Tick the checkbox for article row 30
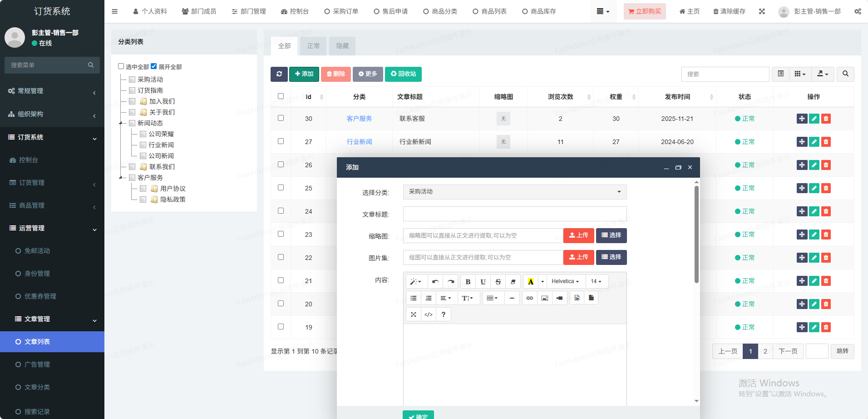The image size is (868, 419). [281, 118]
